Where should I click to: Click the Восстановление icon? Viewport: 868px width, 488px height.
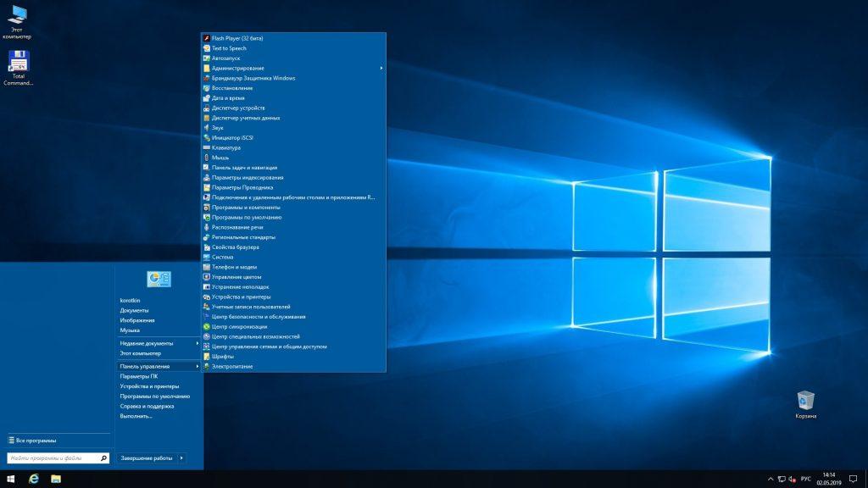(x=207, y=88)
